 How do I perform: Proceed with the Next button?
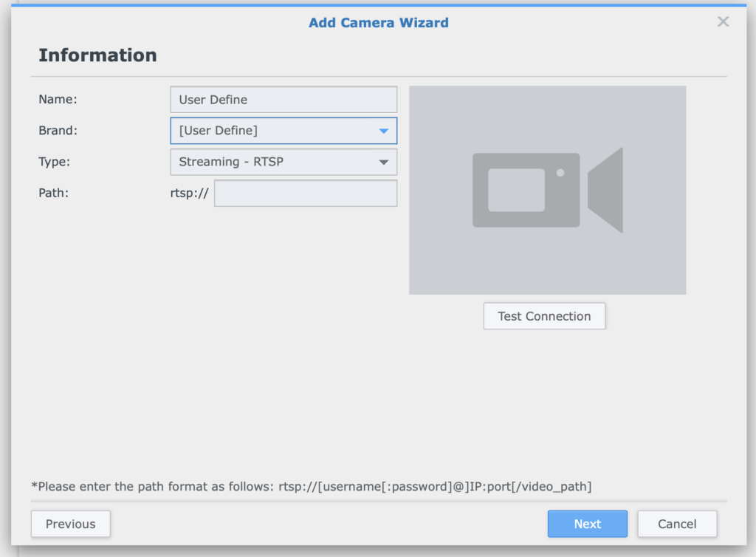[x=587, y=524]
